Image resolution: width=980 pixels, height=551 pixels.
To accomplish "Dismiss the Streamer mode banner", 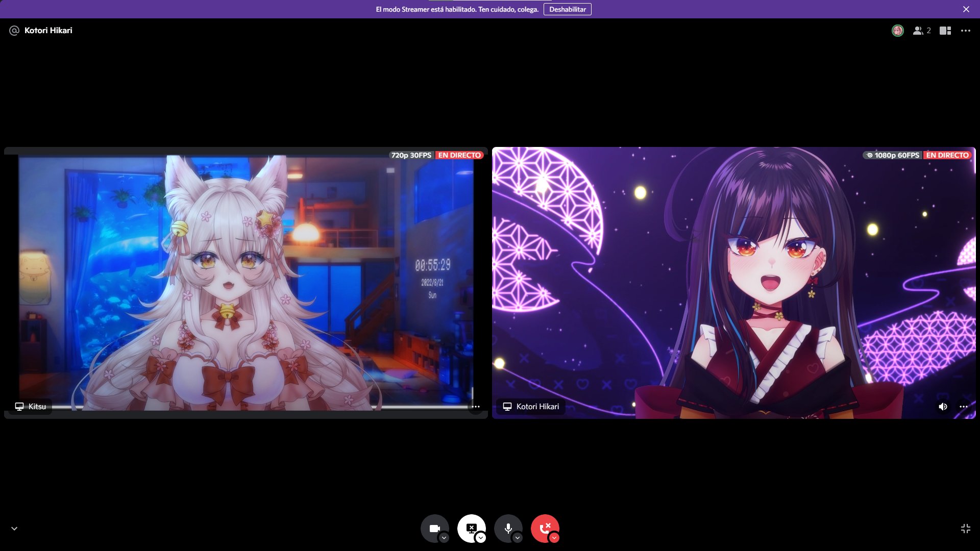I will pyautogui.click(x=966, y=9).
